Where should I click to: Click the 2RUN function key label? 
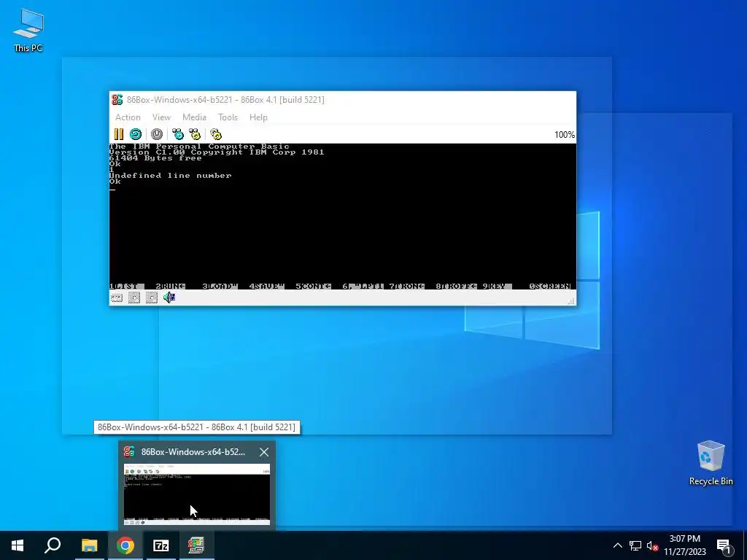pyautogui.click(x=170, y=286)
